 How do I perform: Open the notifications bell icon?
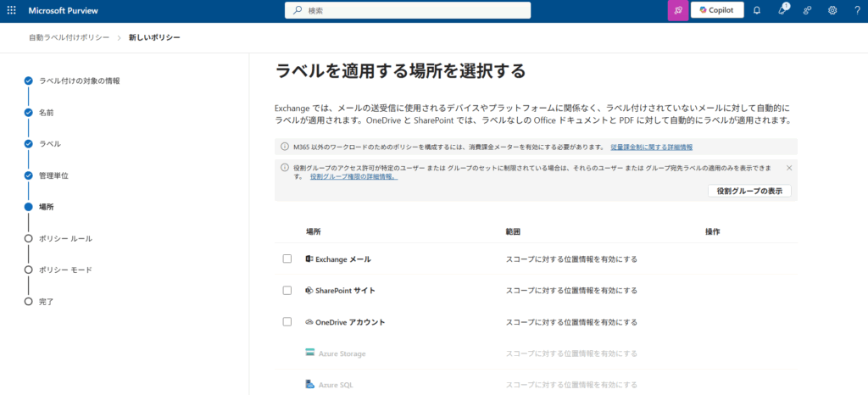tap(757, 10)
